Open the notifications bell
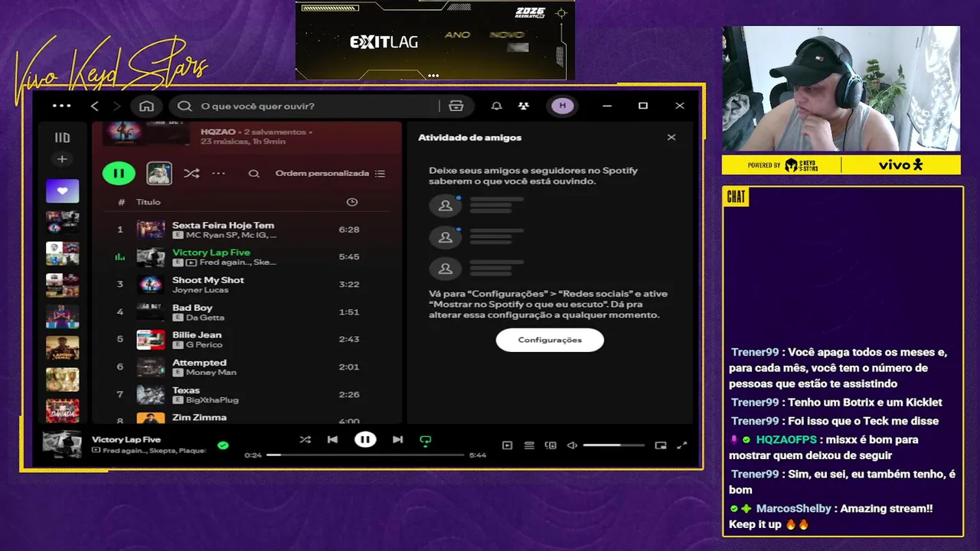The width and height of the screenshot is (980, 551). (496, 106)
